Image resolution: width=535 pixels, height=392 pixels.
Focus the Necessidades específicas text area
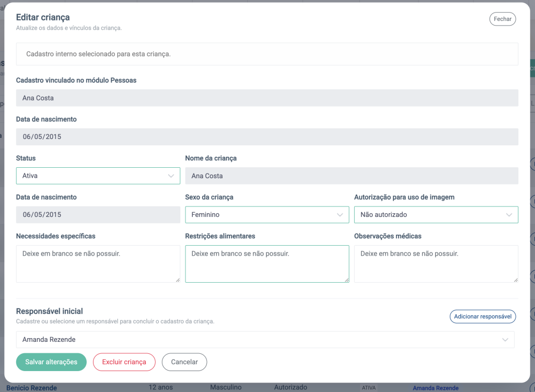tap(98, 264)
